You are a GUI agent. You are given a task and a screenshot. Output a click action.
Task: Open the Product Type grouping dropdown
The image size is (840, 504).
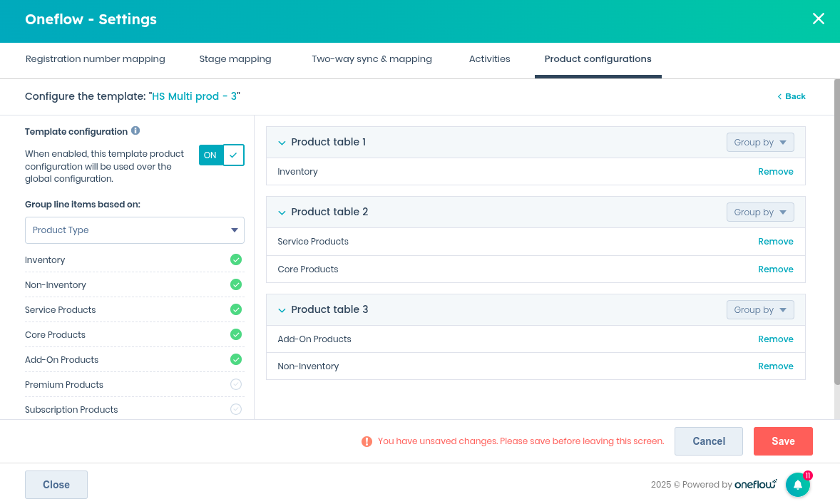pos(135,230)
